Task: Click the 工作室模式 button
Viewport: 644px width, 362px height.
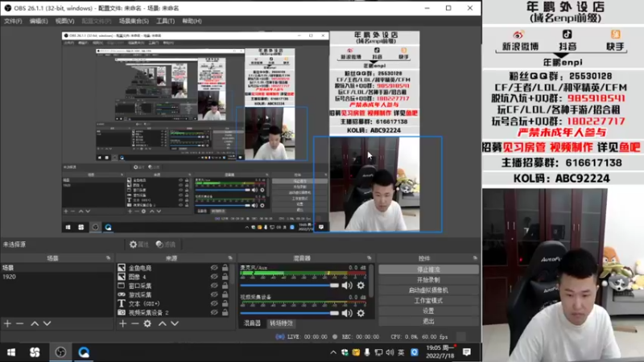Action: 428,300
